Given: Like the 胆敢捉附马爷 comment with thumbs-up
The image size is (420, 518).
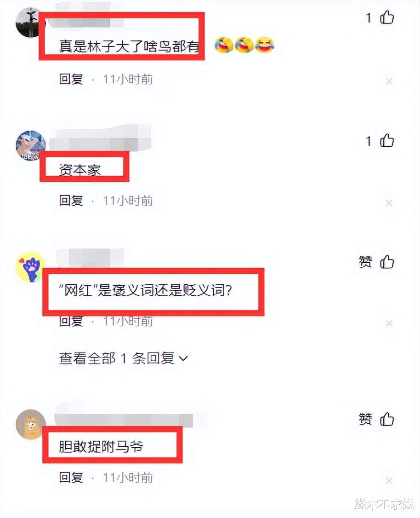Looking at the screenshot, I should (x=386, y=419).
